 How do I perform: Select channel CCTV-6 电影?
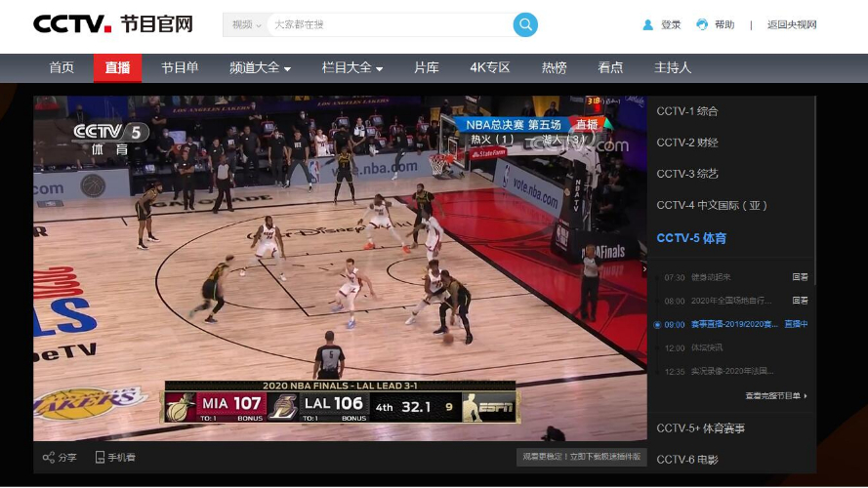pos(687,460)
